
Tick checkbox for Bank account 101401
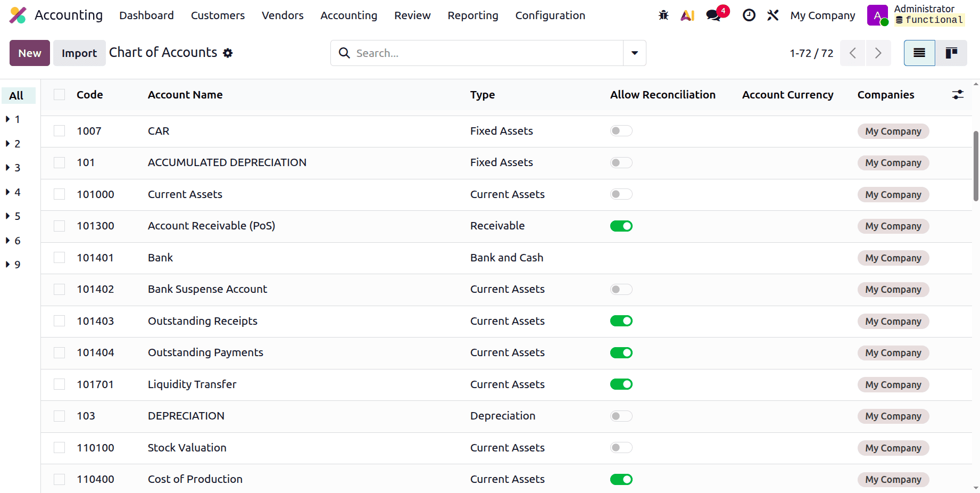[x=60, y=258]
